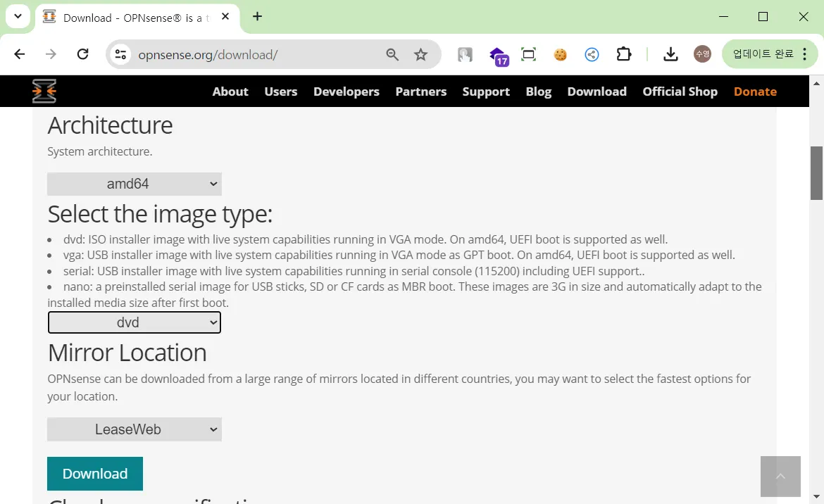This screenshot has height=504, width=824.
Task: Open the Mirror Location LeaseWeb dropdown
Action: [x=135, y=429]
